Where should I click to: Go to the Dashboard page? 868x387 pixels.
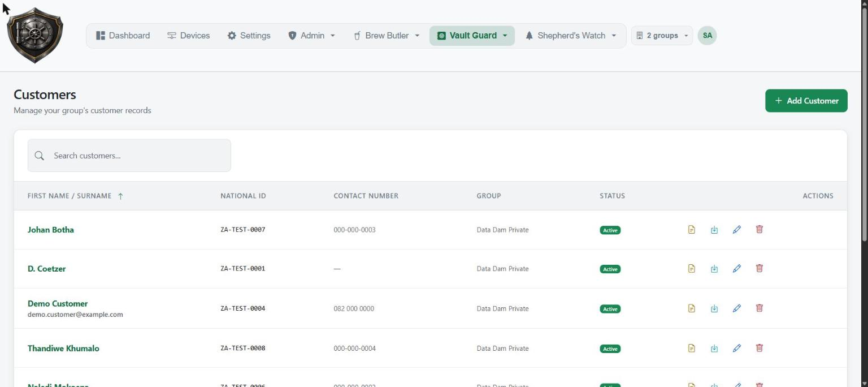(x=123, y=36)
